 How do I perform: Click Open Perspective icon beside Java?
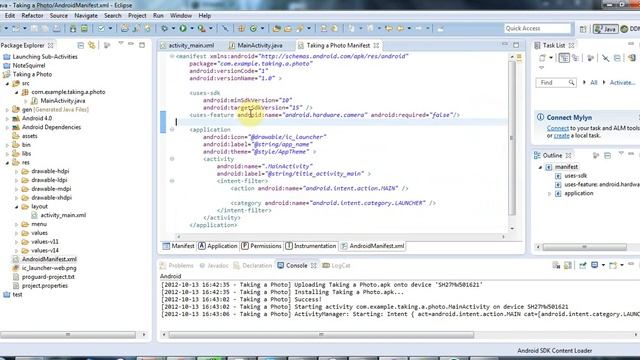tap(583, 29)
